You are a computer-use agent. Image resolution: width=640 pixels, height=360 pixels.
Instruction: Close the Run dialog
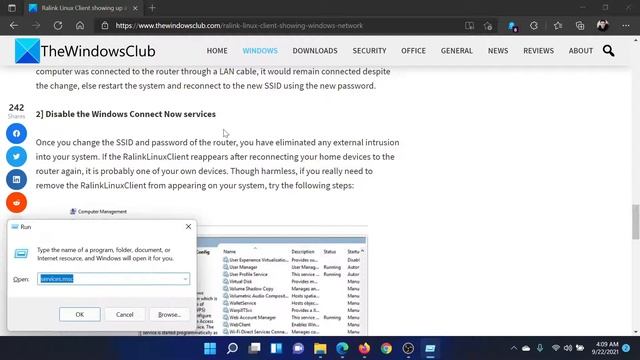(x=188, y=227)
